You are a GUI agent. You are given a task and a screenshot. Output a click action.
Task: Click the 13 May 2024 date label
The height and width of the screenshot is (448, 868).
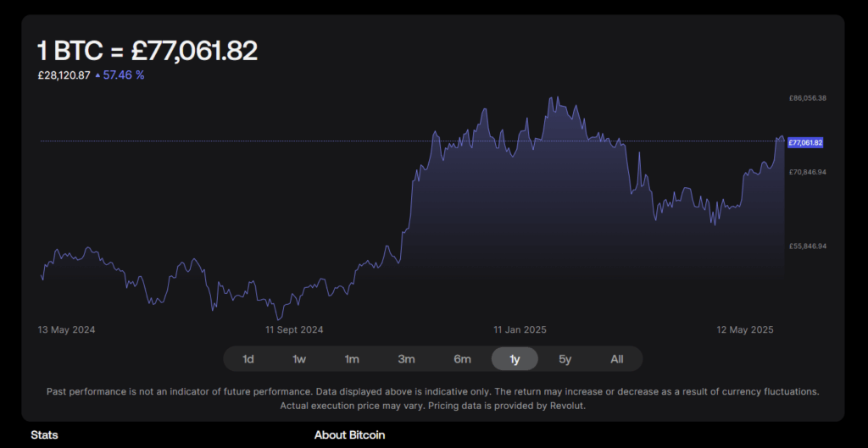pyautogui.click(x=66, y=329)
